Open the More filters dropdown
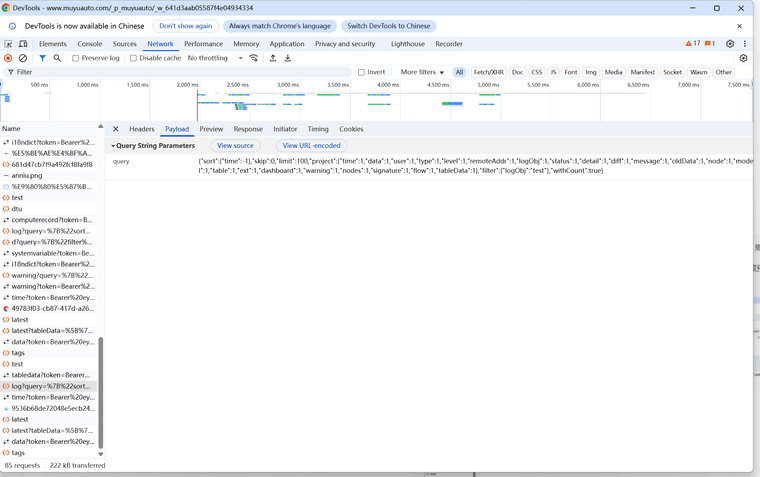Screen dimensions: 760x477 pyautogui.click(x=422, y=72)
